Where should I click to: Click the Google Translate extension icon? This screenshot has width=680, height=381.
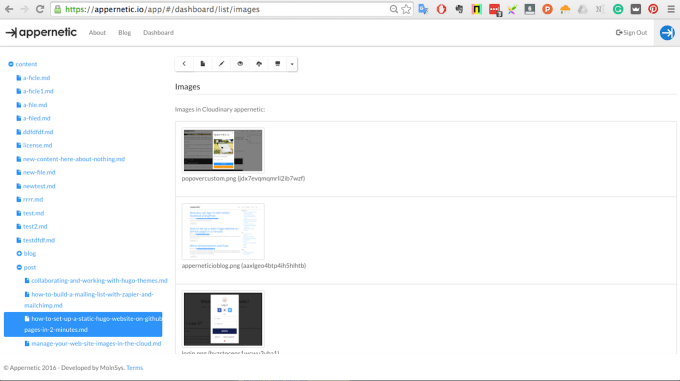point(423,9)
